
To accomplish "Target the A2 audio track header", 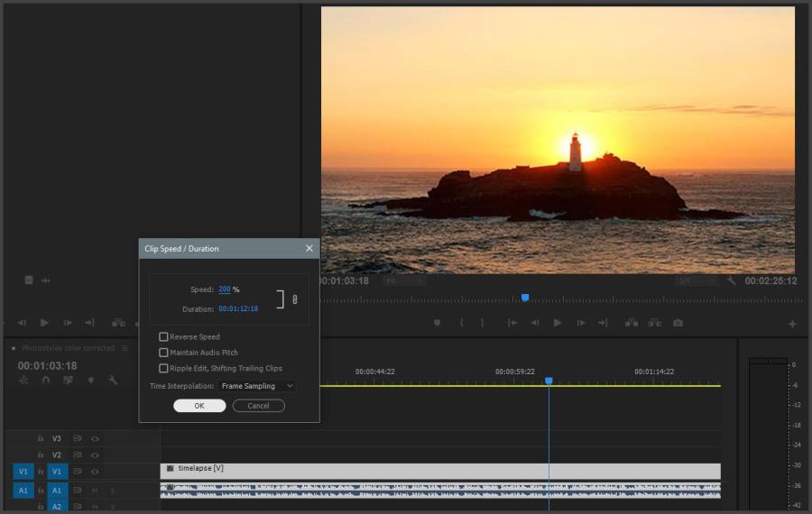I will pos(57,507).
